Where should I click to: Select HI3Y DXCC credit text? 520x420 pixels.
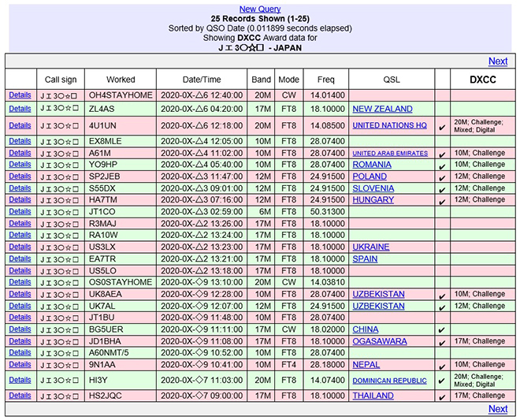point(478,381)
